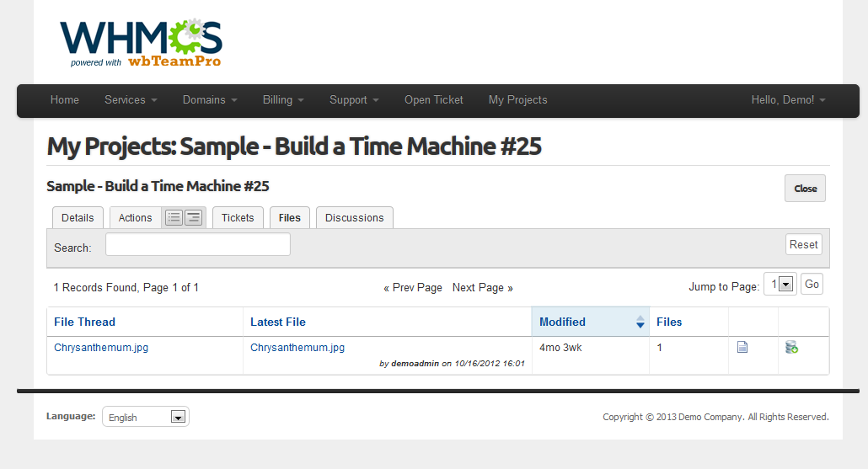This screenshot has height=469, width=868.
Task: Focus the Search text field
Action: point(197,245)
